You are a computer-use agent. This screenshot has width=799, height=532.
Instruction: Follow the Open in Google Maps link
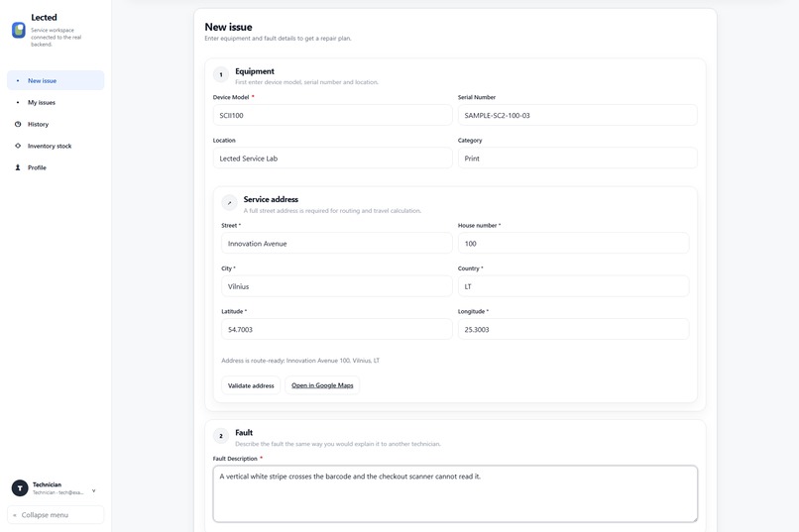[322, 385]
